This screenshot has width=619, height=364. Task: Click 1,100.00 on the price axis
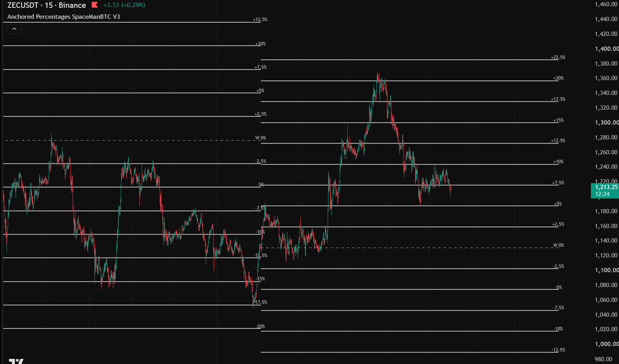606,271
